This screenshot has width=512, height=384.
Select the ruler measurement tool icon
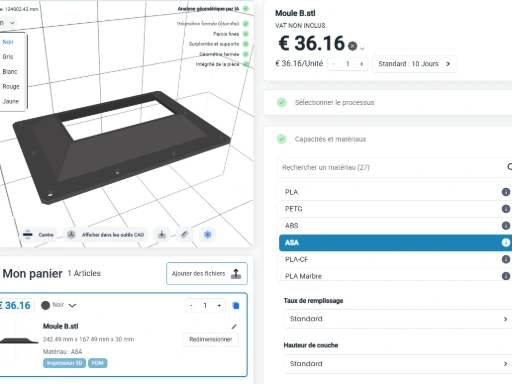(185, 235)
